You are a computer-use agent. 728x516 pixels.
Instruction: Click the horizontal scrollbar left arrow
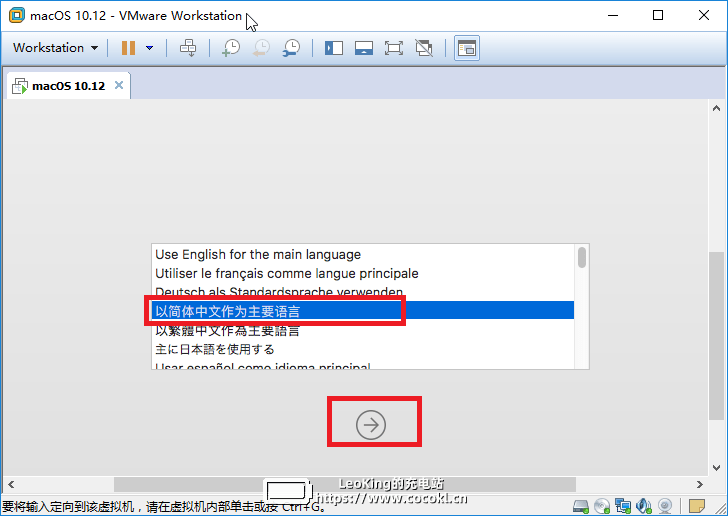[x=11, y=484]
